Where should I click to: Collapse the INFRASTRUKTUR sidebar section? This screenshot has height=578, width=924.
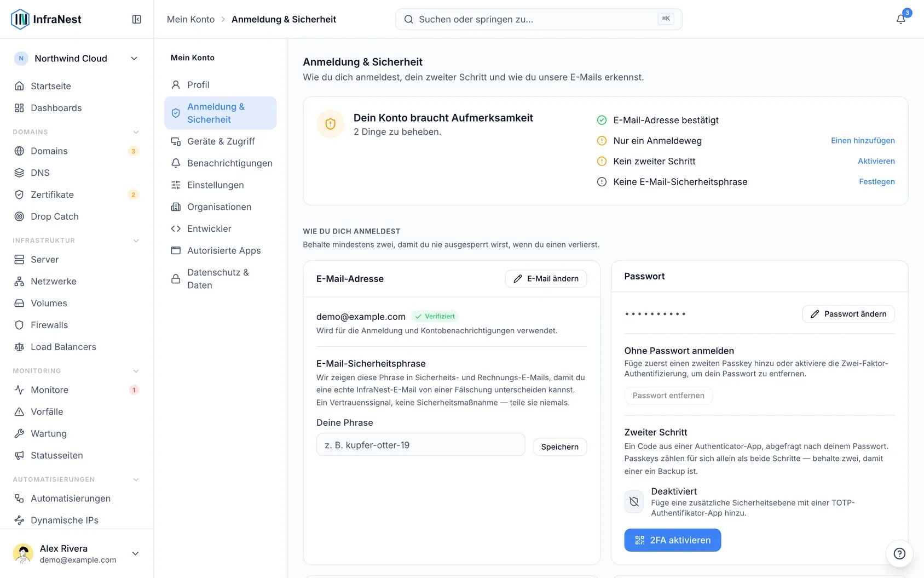pyautogui.click(x=136, y=241)
